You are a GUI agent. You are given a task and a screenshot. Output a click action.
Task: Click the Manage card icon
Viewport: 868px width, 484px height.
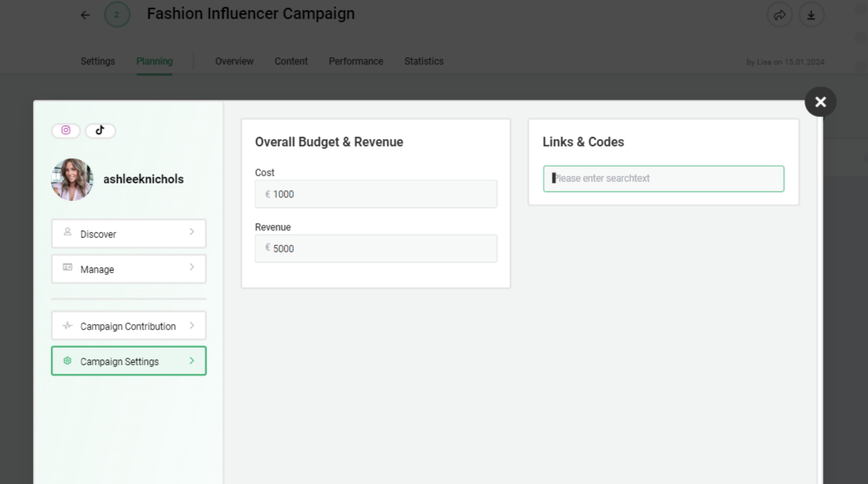(x=67, y=267)
